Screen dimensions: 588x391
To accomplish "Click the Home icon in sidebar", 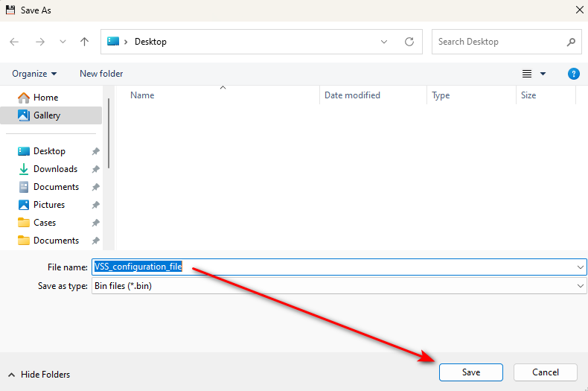I will tap(24, 98).
